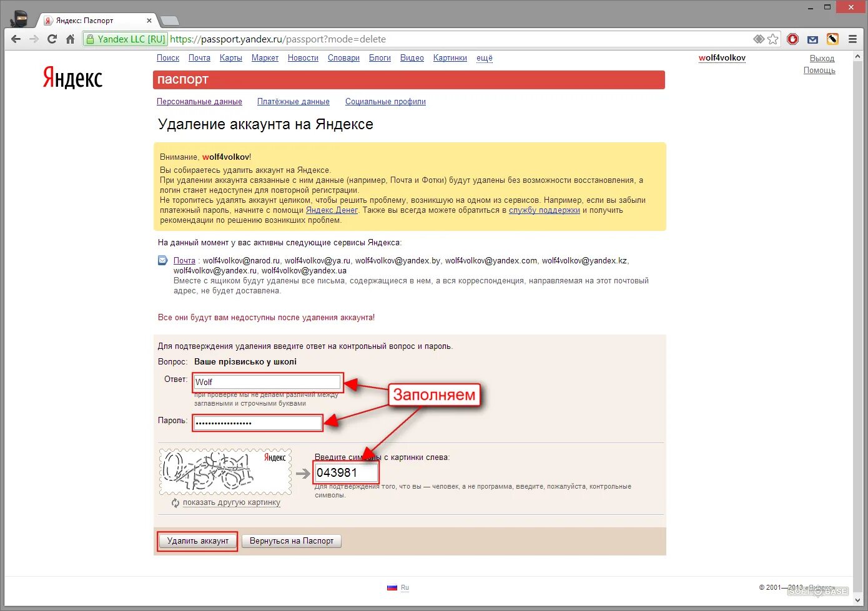Screen dimensions: 868x611
Task: Click the Яндекс logo
Action: tap(72, 78)
